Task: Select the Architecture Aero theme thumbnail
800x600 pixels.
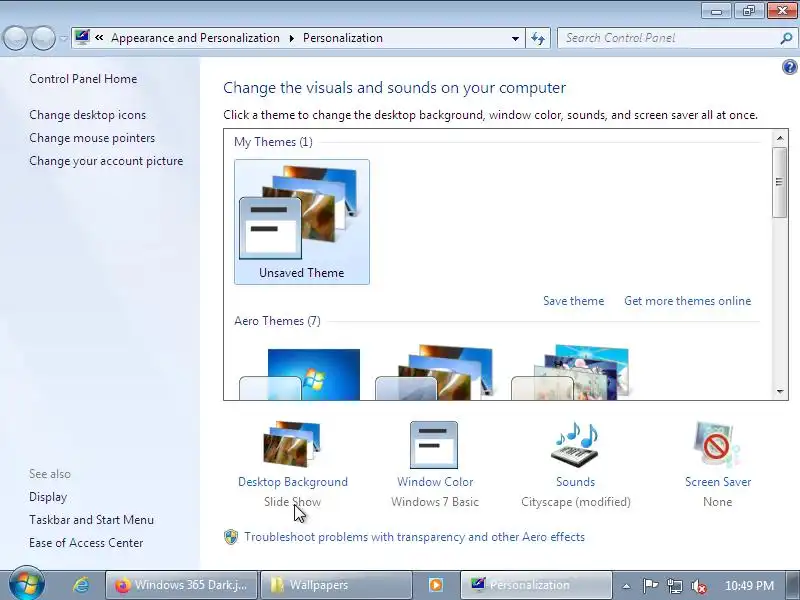Action: pyautogui.click(x=436, y=372)
